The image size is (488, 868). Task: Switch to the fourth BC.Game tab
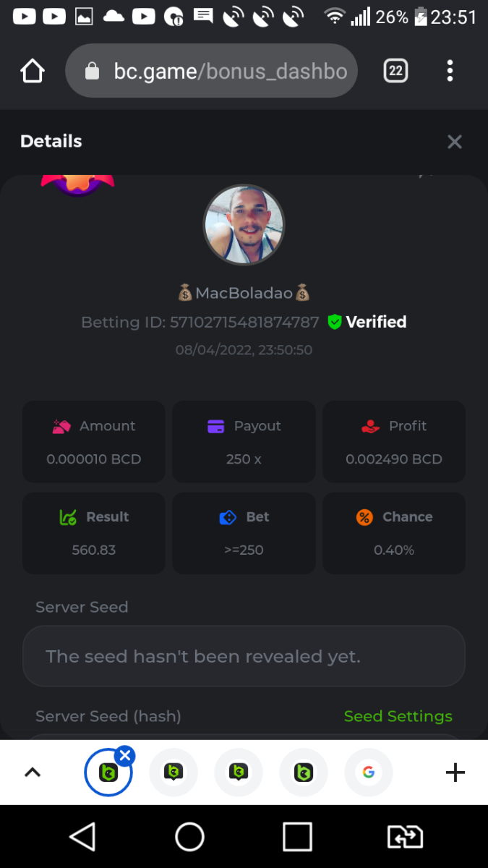pyautogui.click(x=304, y=773)
